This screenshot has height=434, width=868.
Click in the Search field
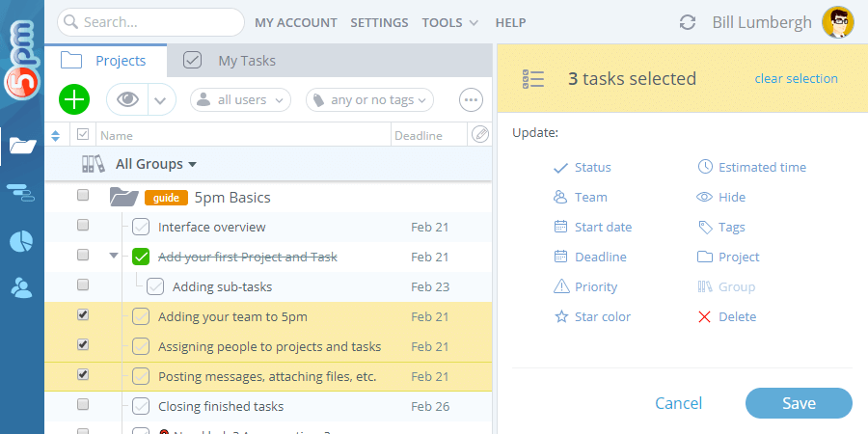pos(150,22)
